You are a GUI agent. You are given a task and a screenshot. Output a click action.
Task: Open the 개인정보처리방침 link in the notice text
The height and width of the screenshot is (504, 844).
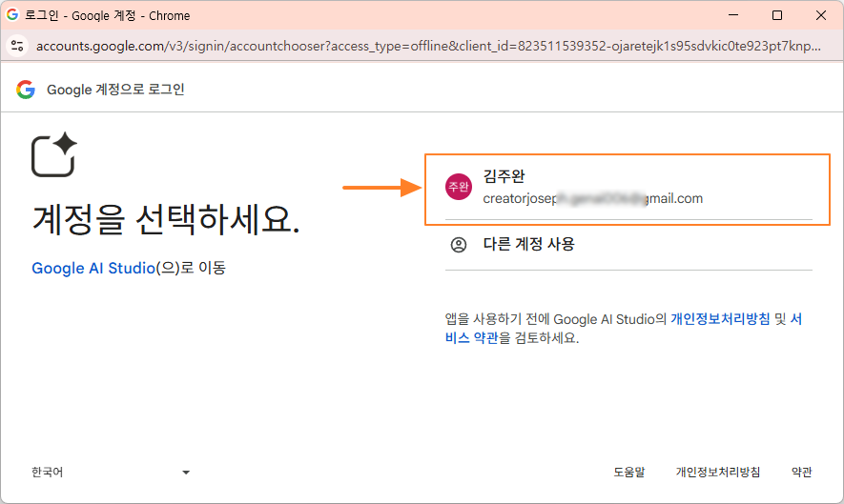(720, 319)
